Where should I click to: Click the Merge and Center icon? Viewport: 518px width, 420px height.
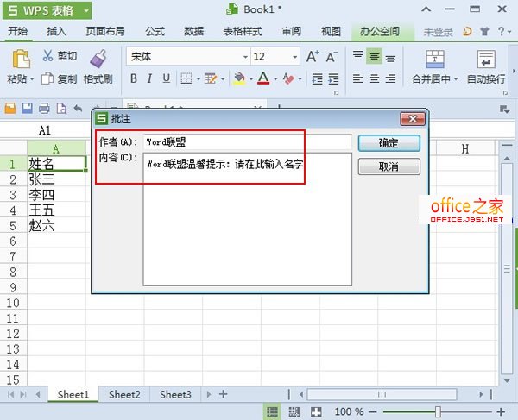(x=435, y=59)
